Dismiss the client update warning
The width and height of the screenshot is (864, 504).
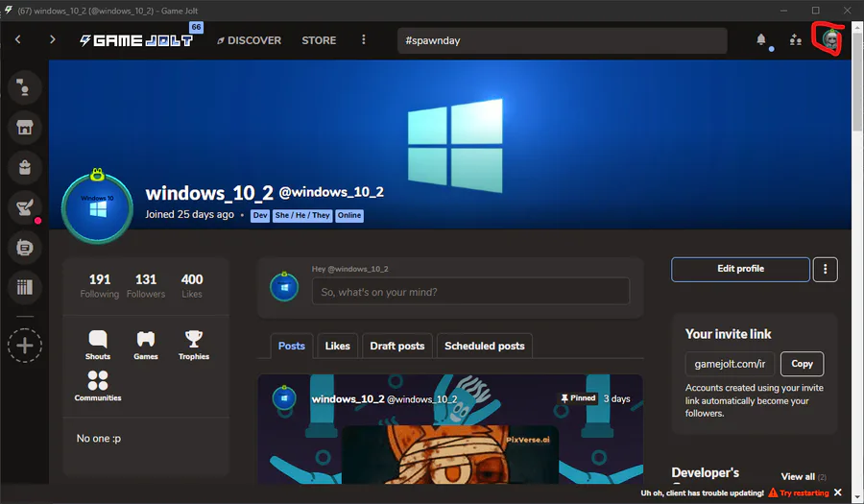[x=838, y=492]
